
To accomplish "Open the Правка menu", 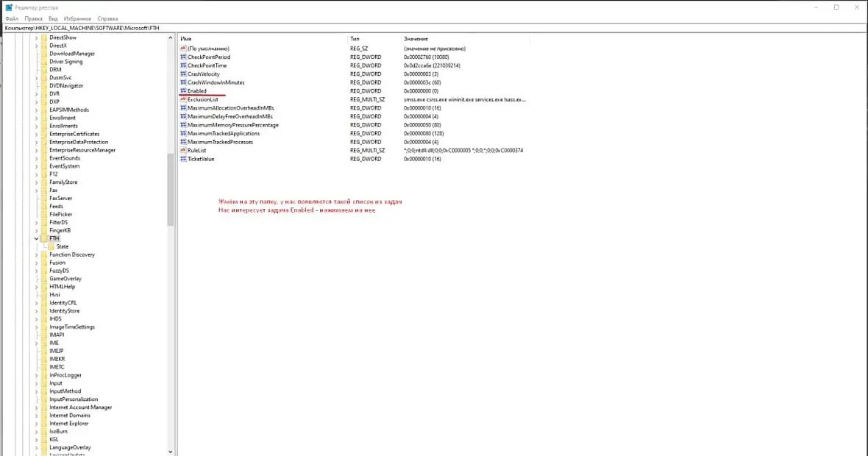I will pos(33,19).
